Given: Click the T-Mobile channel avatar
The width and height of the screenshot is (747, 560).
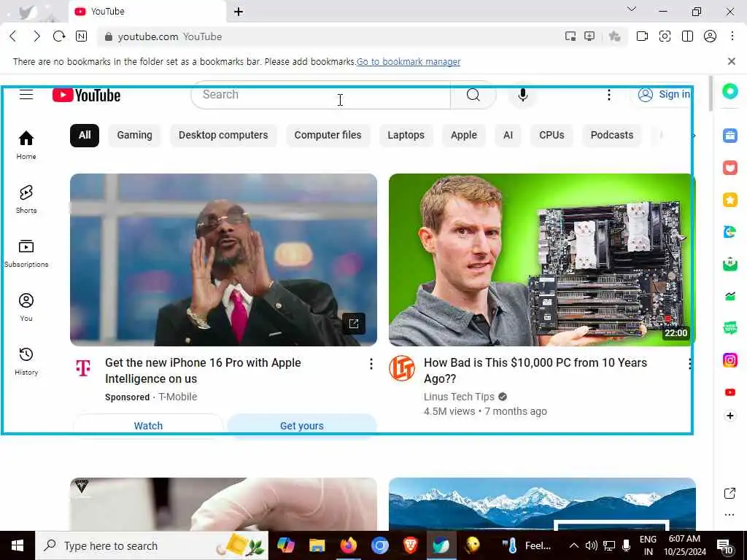Looking at the screenshot, I should click(83, 368).
